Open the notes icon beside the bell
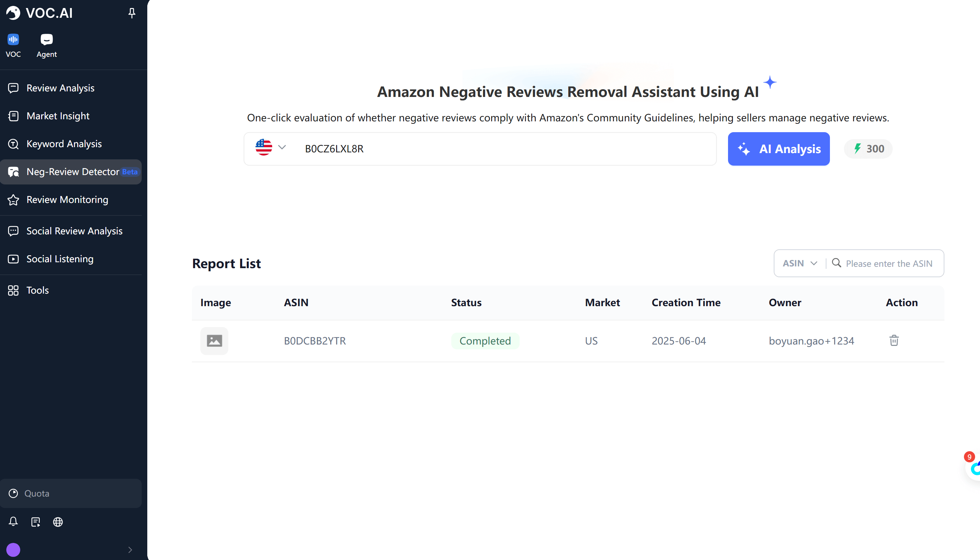This screenshot has height=560, width=980. 35,522
